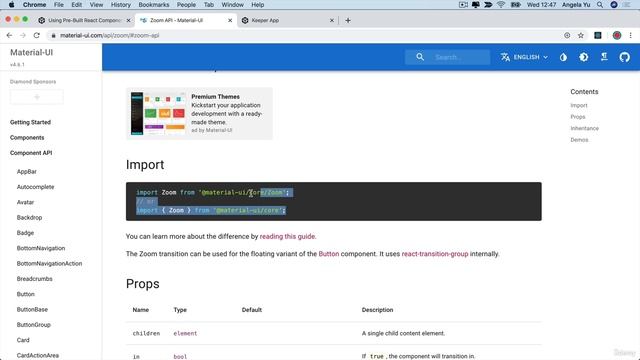The height and width of the screenshot is (360, 640).
Task: Expand Getting Started in sidebar
Action: click(x=30, y=122)
